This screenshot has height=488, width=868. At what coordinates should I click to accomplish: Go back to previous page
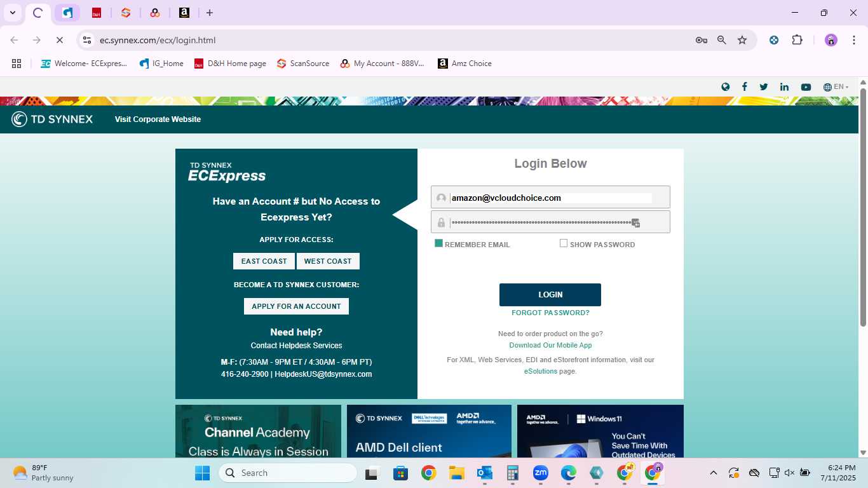14,40
